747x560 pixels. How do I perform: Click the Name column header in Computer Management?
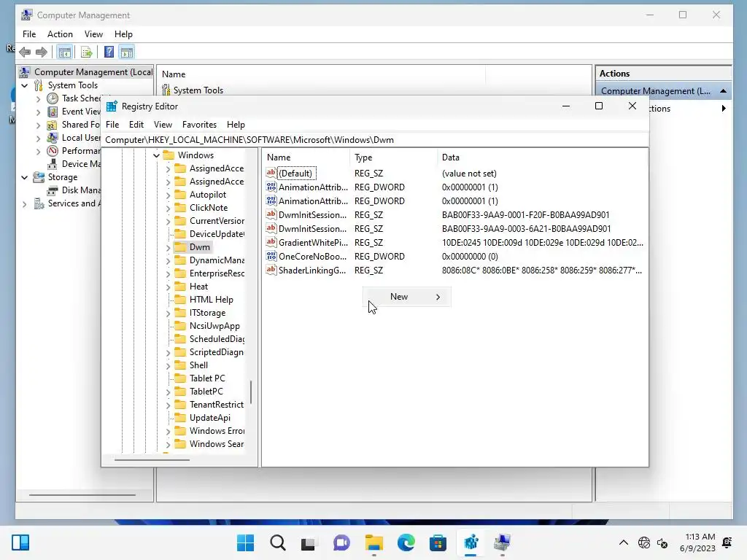tap(321, 74)
